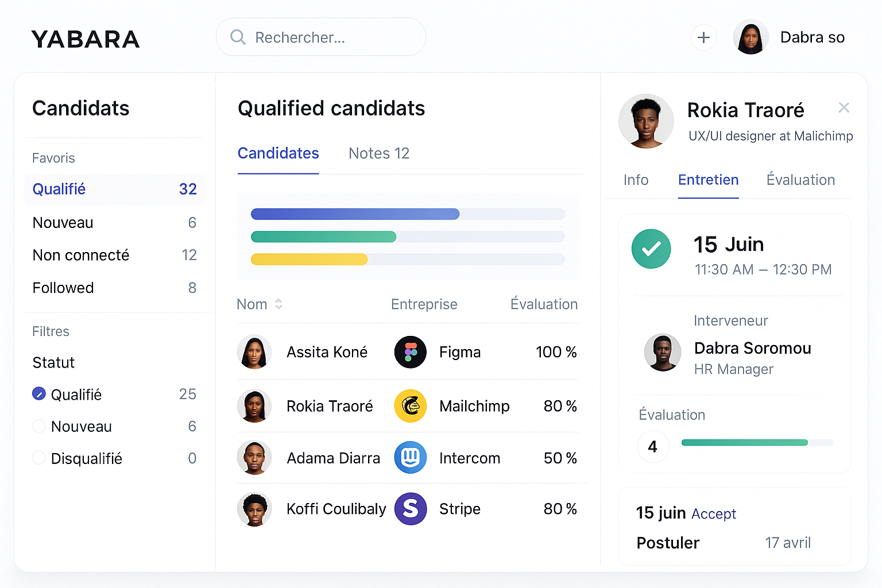Click the Stripe icon in Koffi Coulibaly's row
The height and width of the screenshot is (588, 882).
point(410,509)
